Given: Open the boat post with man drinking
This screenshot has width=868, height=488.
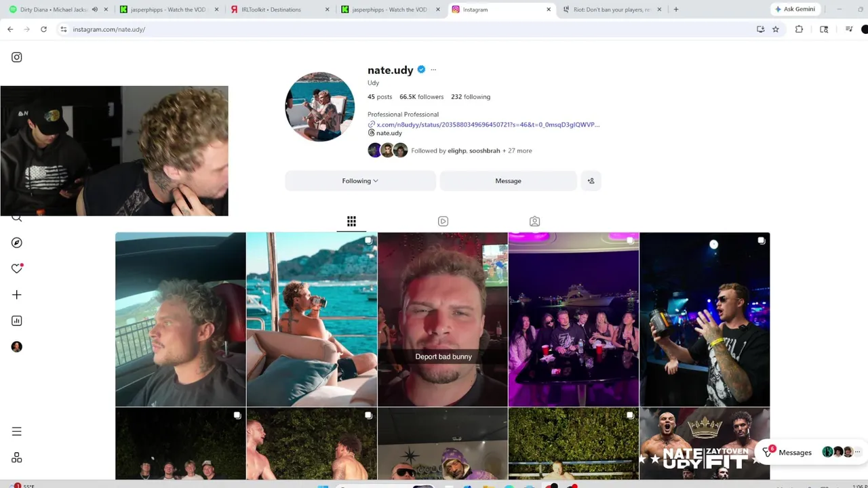Looking at the screenshot, I should (x=311, y=319).
